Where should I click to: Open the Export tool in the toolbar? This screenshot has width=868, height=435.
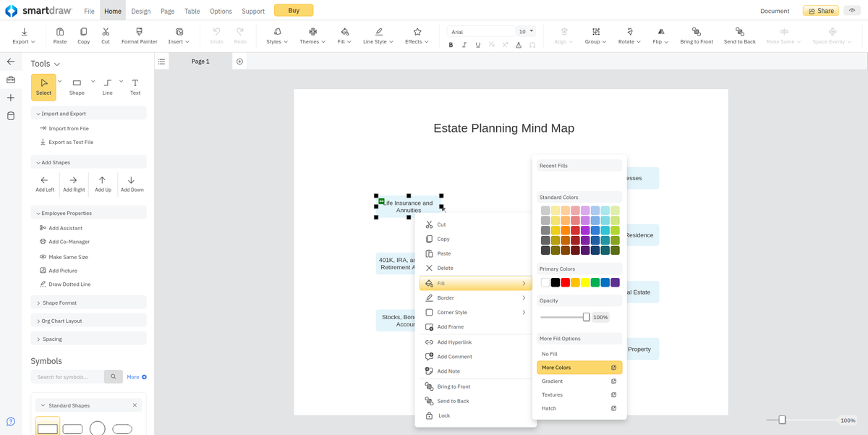coord(23,35)
